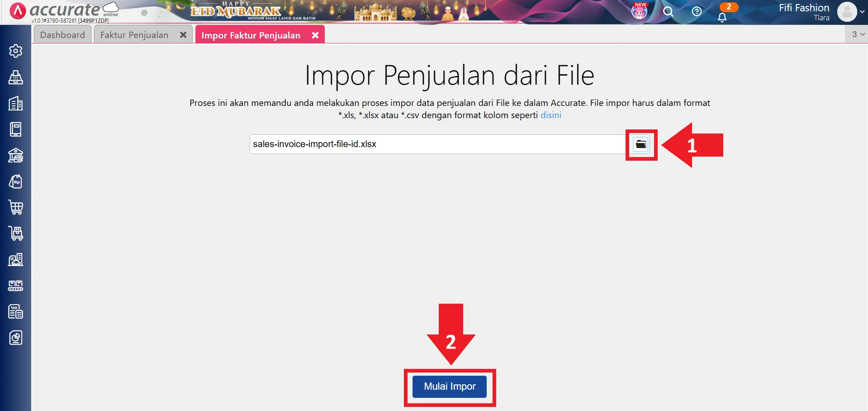This screenshot has width=868, height=411.
Task: Open search using the magnifier icon
Action: point(668,12)
